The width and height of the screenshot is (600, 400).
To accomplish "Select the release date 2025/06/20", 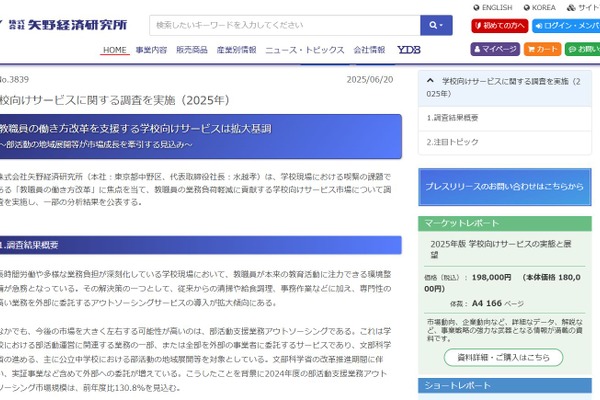I will (x=370, y=80).
